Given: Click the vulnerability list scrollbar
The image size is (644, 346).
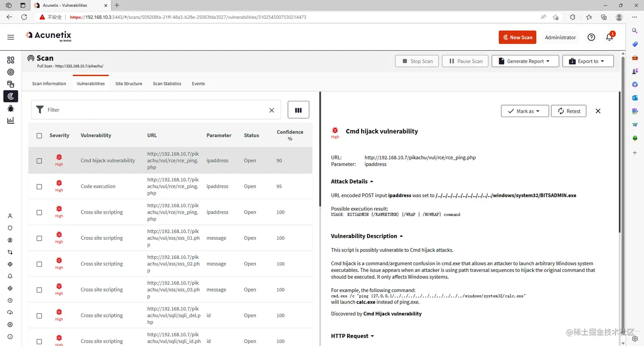Looking at the screenshot, I should click(x=320, y=149).
